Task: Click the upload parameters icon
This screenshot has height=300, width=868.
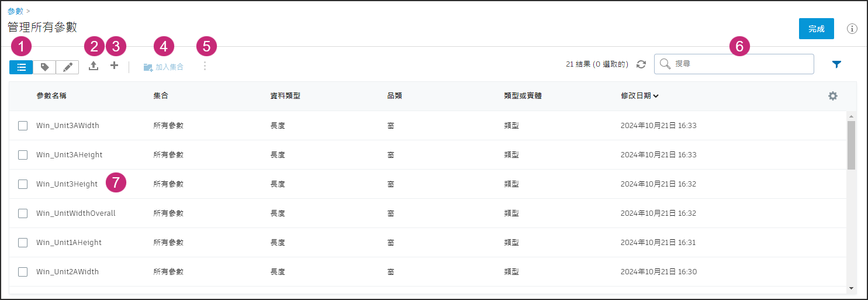Action: 94,66
